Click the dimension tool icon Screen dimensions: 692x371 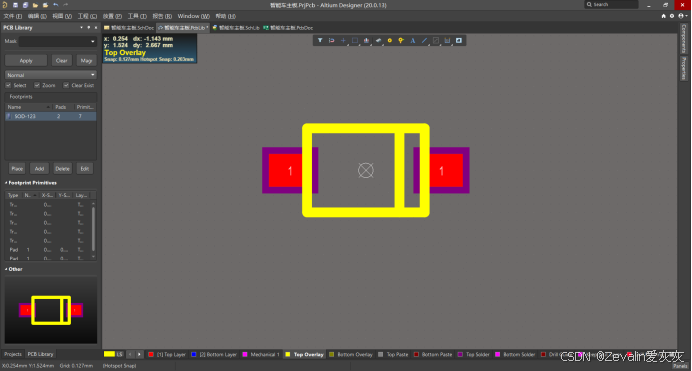point(447,41)
